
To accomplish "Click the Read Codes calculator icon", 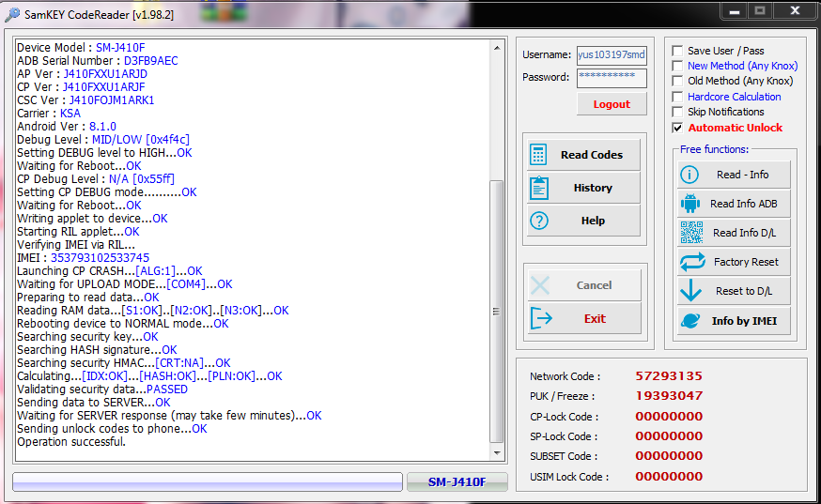I will pyautogui.click(x=538, y=155).
